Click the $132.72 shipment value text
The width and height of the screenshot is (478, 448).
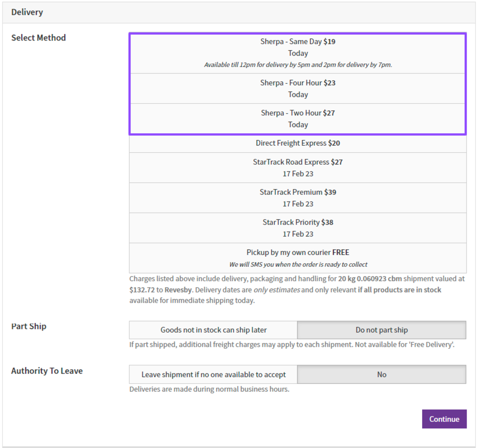(x=142, y=289)
